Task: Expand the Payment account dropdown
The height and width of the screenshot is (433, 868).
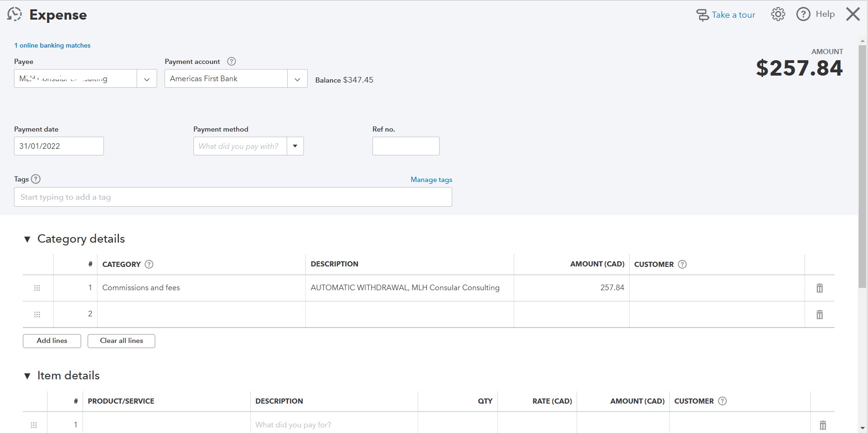Action: (297, 79)
